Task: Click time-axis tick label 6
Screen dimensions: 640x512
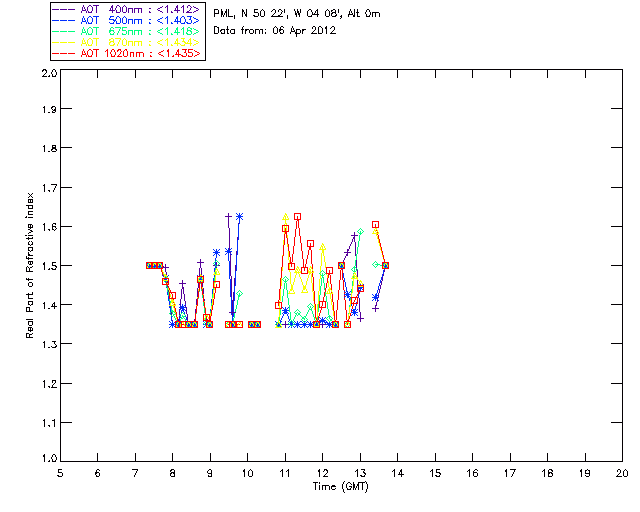Action: (x=98, y=473)
